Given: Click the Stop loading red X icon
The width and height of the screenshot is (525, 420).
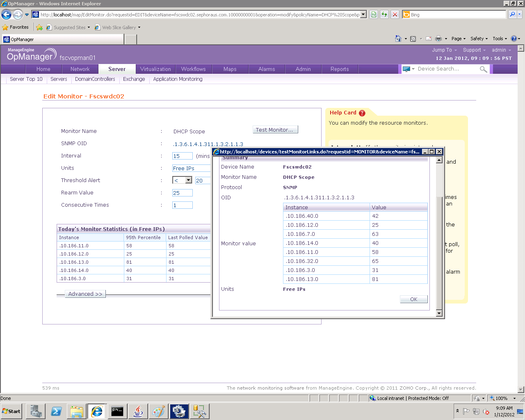Looking at the screenshot, I should (x=395, y=15).
